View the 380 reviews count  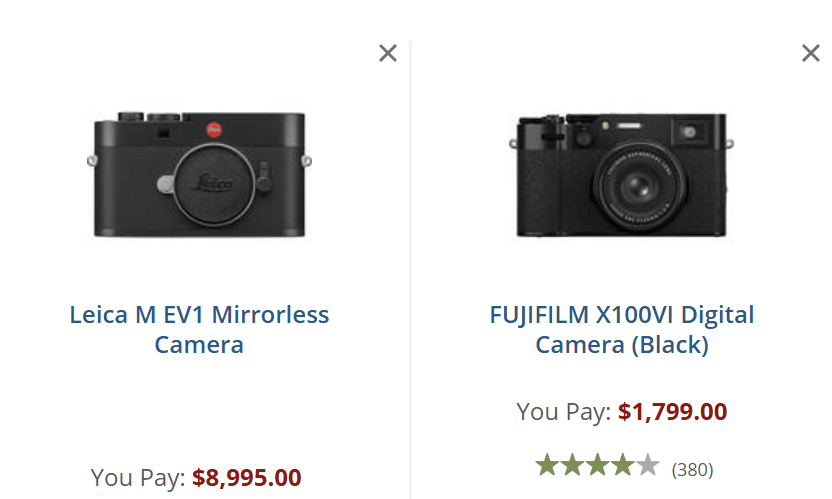[x=691, y=468]
